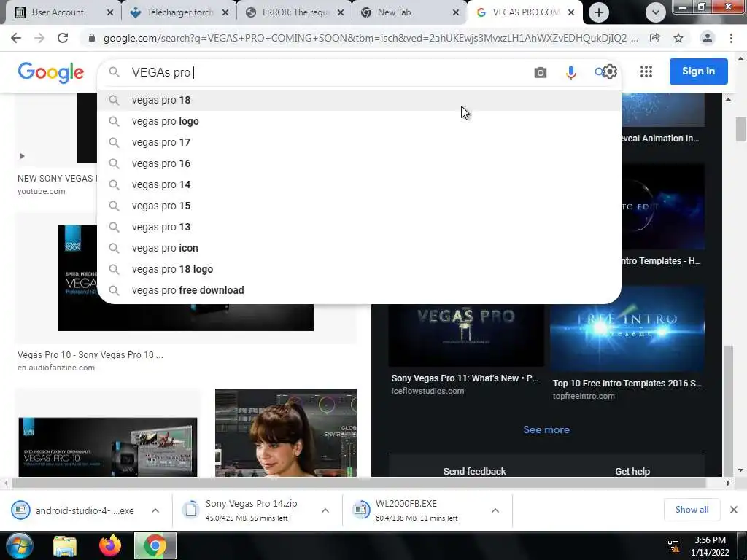Search by image with camera icon
Viewport: 747px width, 560px height.
pyautogui.click(x=541, y=72)
